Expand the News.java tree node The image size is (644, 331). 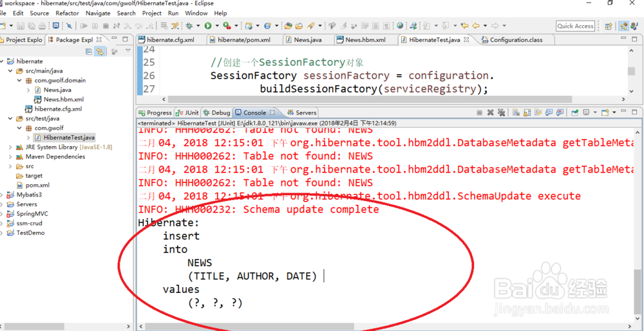[x=28, y=90]
